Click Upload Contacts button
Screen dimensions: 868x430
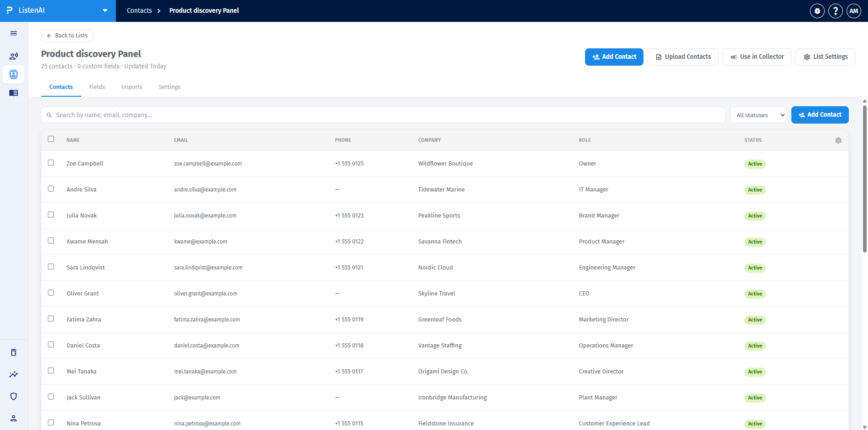683,57
